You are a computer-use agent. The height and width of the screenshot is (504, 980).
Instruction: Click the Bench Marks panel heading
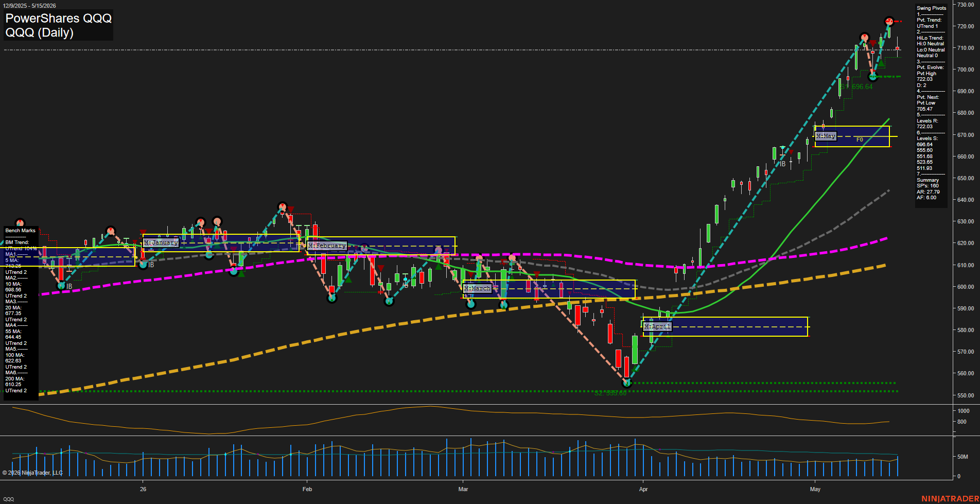(x=21, y=231)
